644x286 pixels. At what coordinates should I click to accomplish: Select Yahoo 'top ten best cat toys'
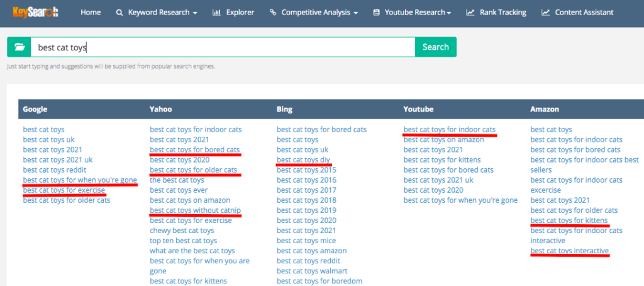coord(183,240)
